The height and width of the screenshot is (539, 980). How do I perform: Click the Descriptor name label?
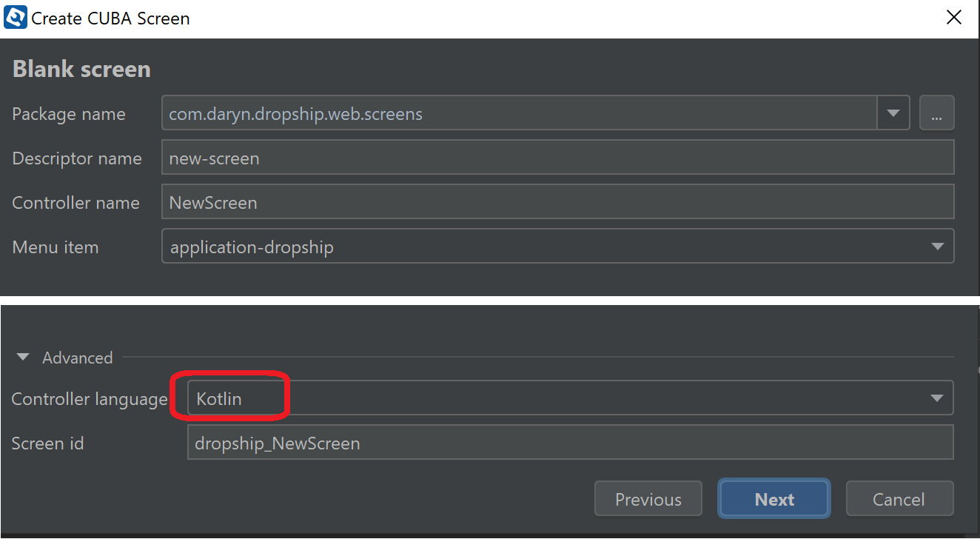pos(77,158)
